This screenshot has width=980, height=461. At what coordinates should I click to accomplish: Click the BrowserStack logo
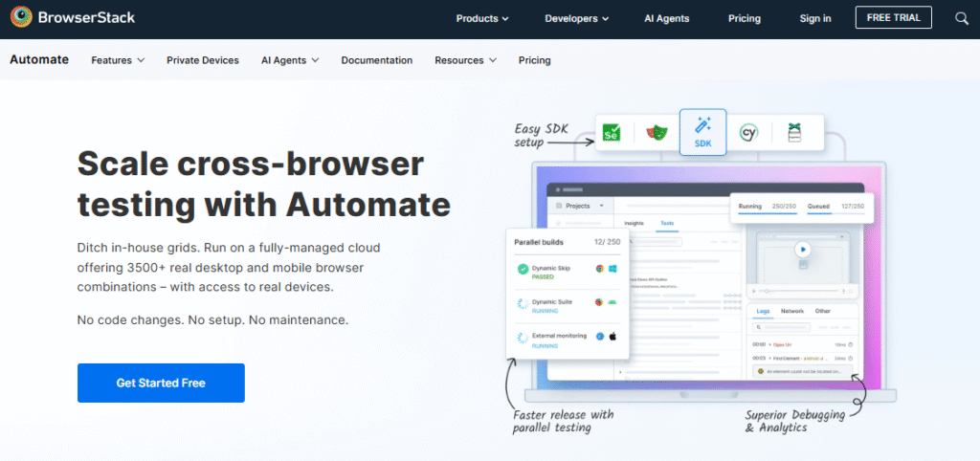click(x=73, y=17)
